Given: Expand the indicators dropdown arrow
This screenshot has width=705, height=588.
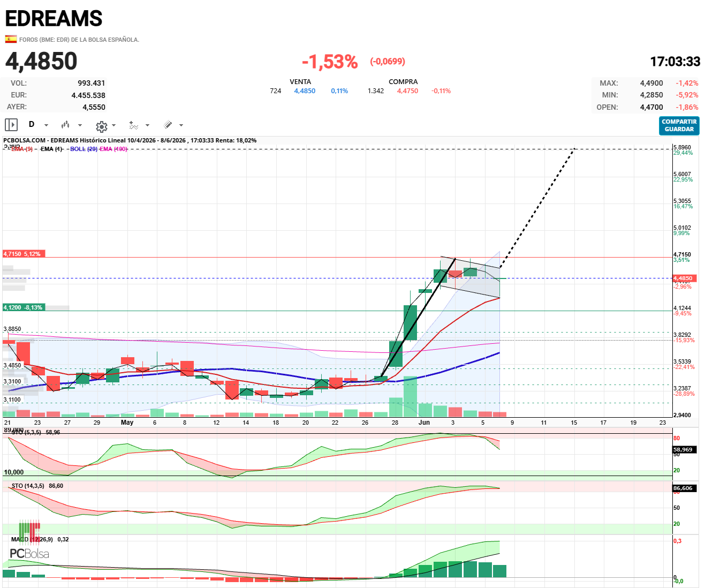Looking at the screenshot, I should [147, 125].
